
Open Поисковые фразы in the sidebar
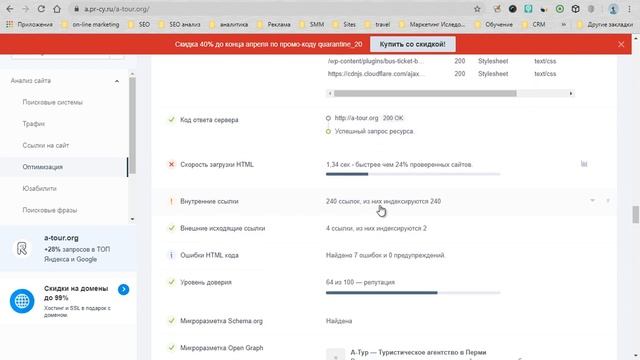[x=50, y=210]
